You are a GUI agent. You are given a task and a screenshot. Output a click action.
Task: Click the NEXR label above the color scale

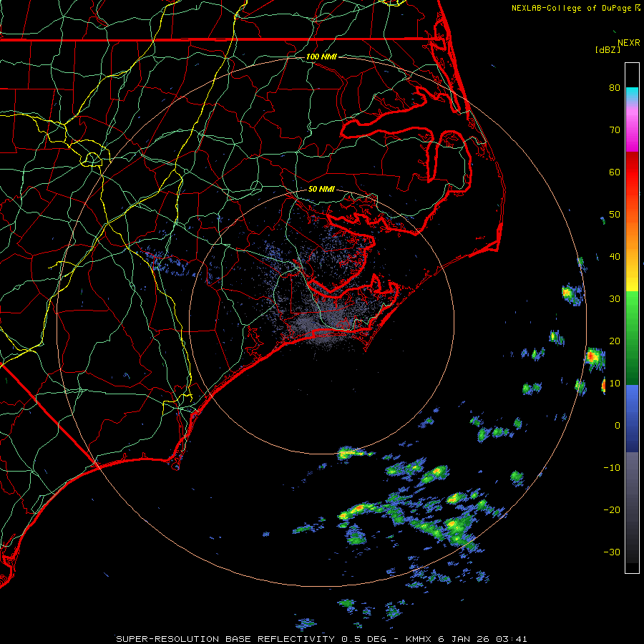coord(628,43)
